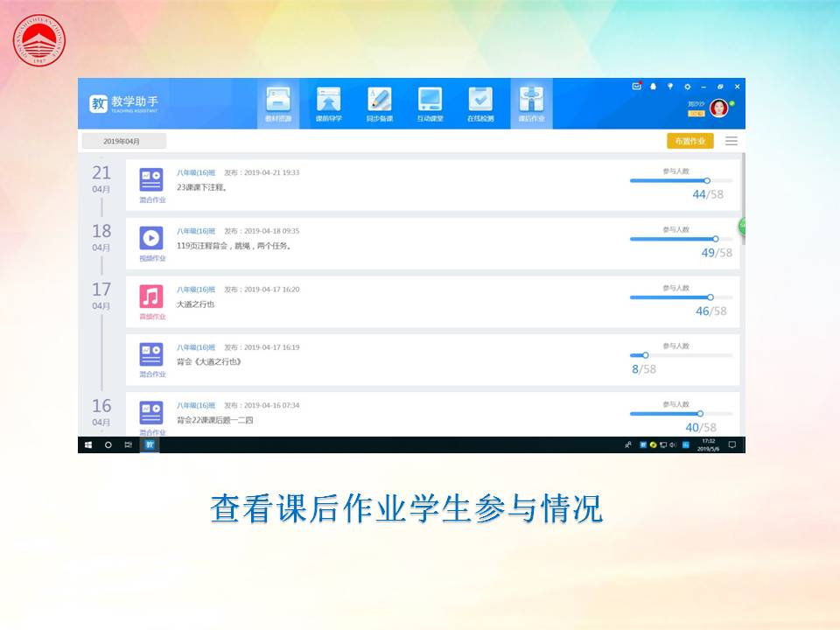Screen dimensions: 840x630
Task: Click the Windows Start button on taskbar
Action: [x=87, y=444]
